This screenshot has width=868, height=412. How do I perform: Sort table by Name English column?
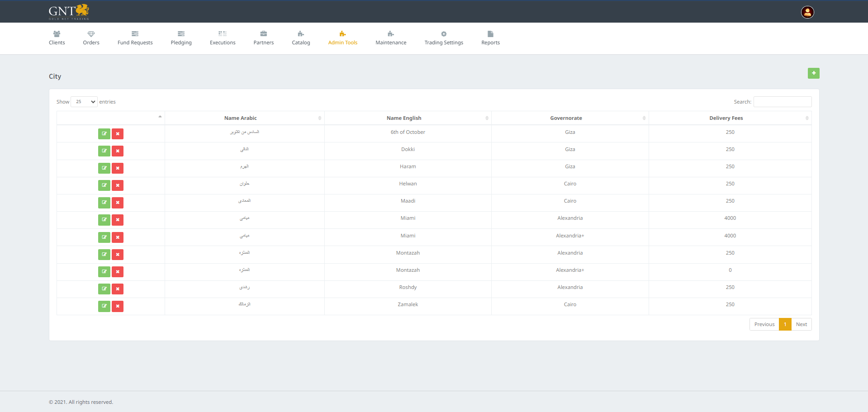point(404,118)
